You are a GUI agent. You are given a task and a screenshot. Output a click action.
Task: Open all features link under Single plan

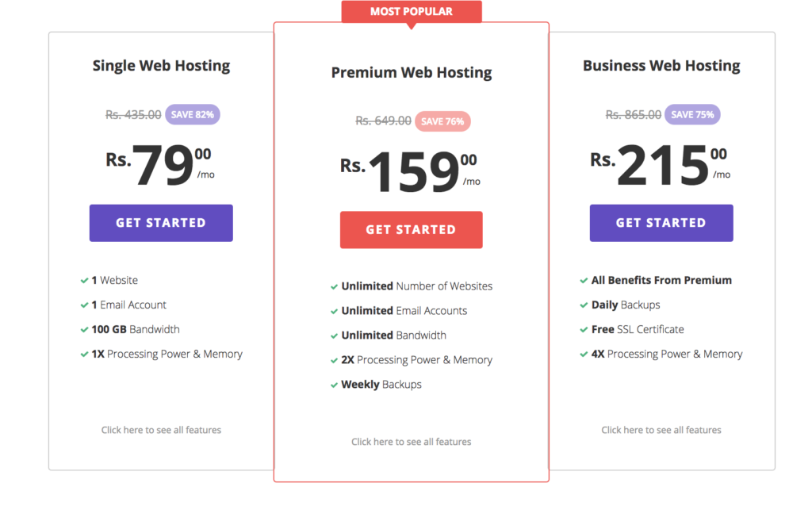pyautogui.click(x=161, y=430)
